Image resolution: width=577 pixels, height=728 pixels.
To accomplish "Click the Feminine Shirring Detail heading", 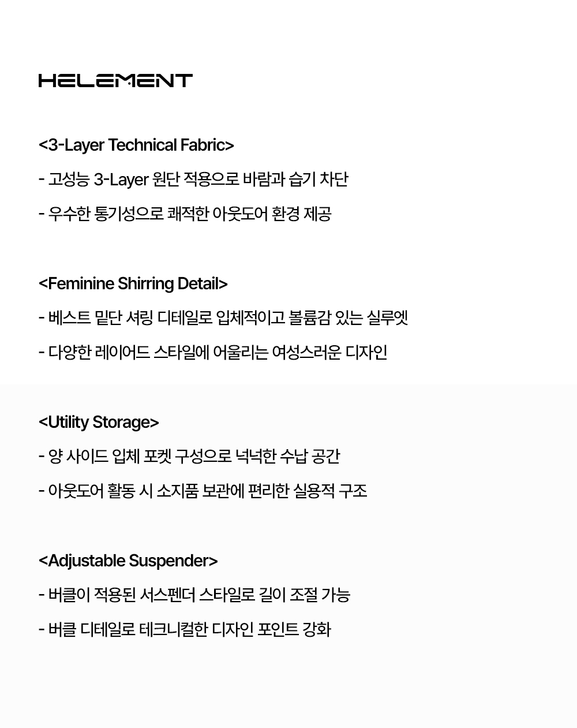I will pyautogui.click(x=133, y=283).
